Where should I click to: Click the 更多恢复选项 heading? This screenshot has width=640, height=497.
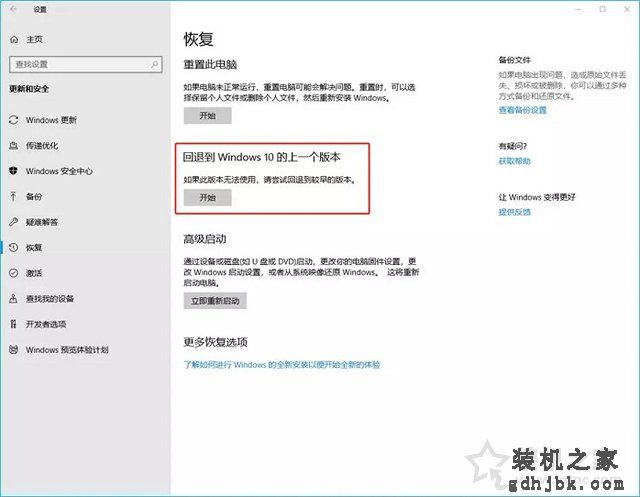coord(215,342)
